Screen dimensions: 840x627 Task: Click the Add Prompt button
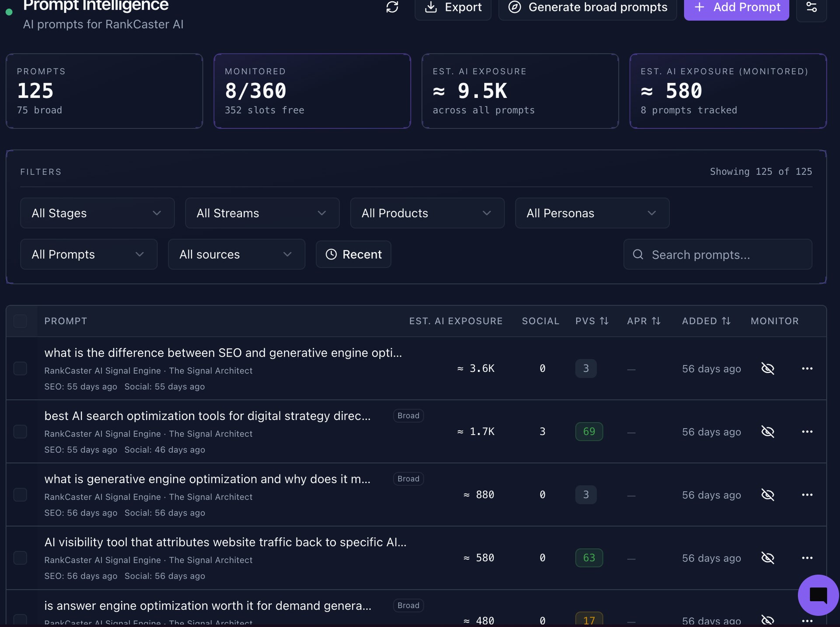(736, 7)
